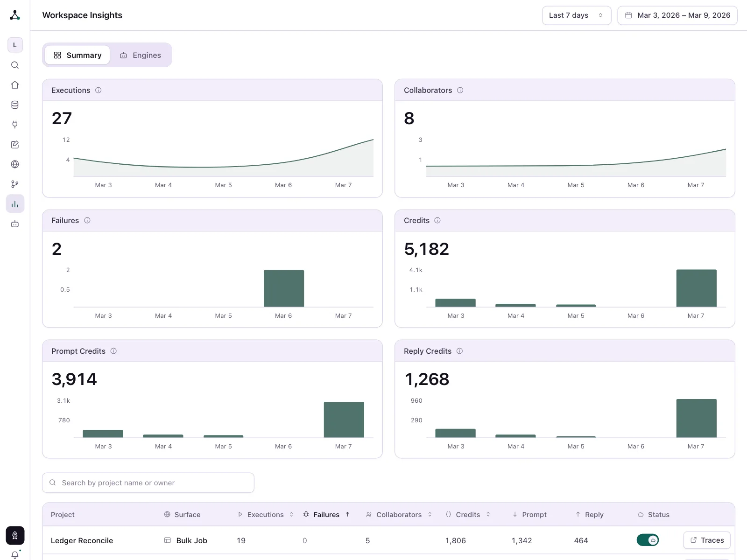Click credits value 1,806 in Ledger row
Viewport: 747px width, 560px height.
tap(456, 540)
